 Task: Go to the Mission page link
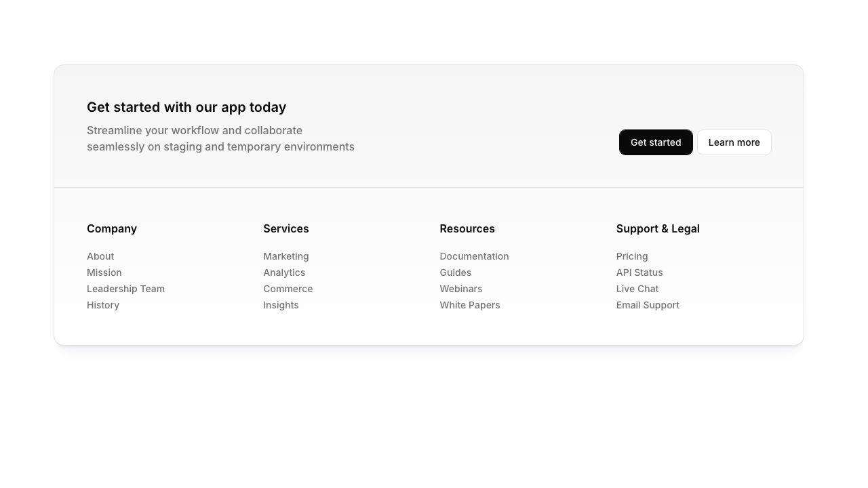pos(104,272)
